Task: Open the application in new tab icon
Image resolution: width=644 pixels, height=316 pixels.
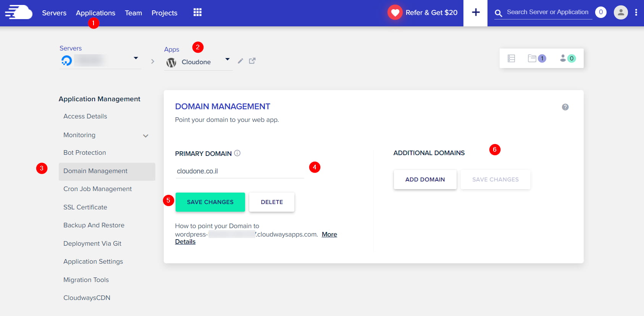Action: pyautogui.click(x=252, y=61)
